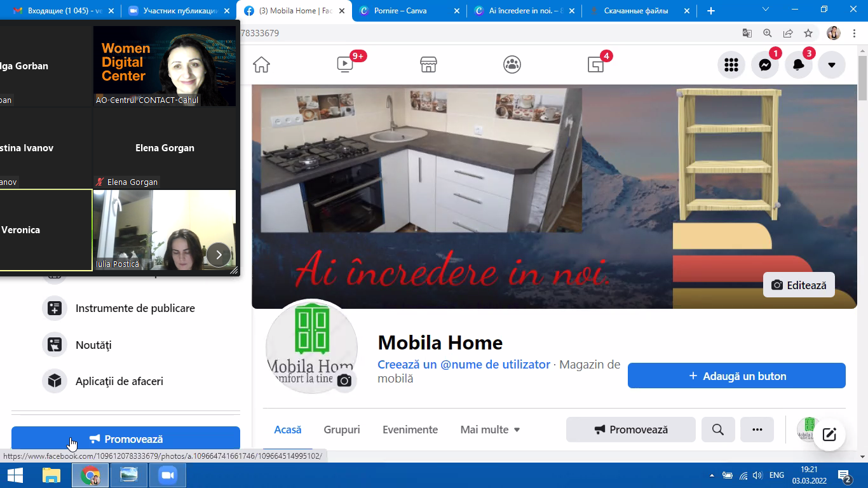Click the Adaugă un buton button
Viewport: 868px width, 488px height.
[736, 376]
